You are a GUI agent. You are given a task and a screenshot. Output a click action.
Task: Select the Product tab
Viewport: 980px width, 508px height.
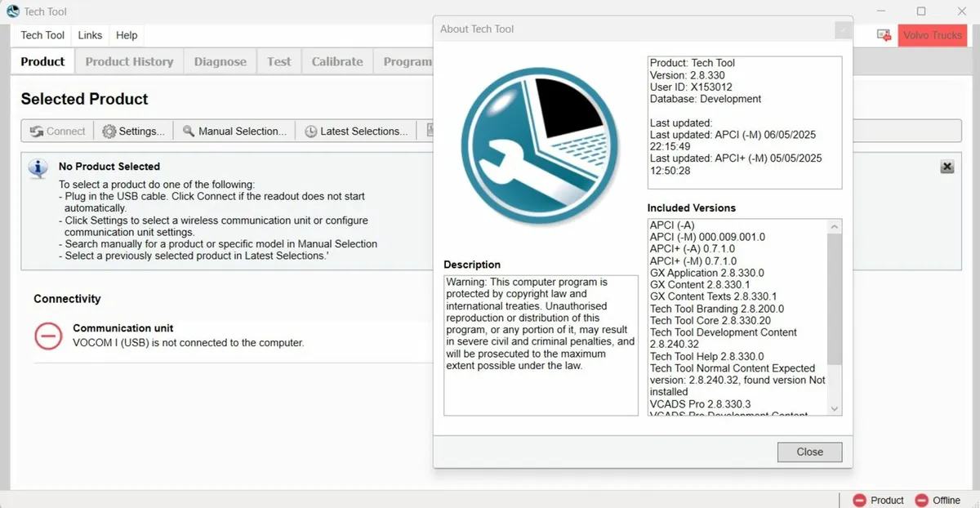pos(42,61)
